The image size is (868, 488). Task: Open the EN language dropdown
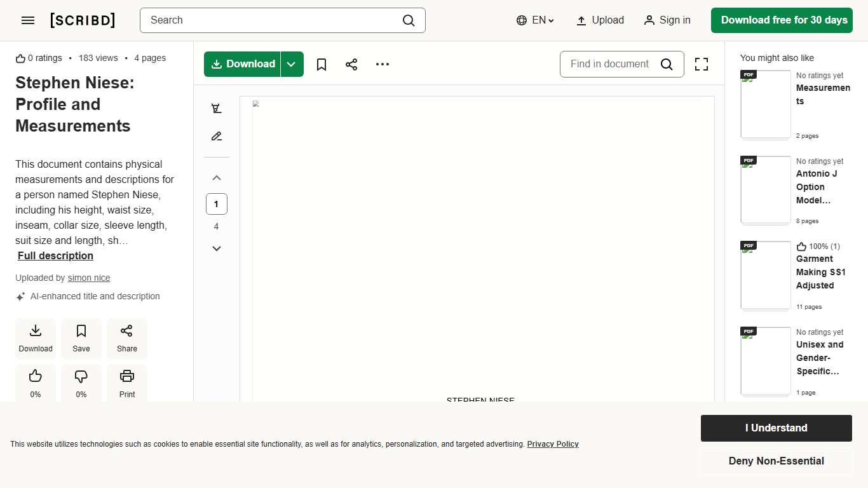click(x=536, y=20)
